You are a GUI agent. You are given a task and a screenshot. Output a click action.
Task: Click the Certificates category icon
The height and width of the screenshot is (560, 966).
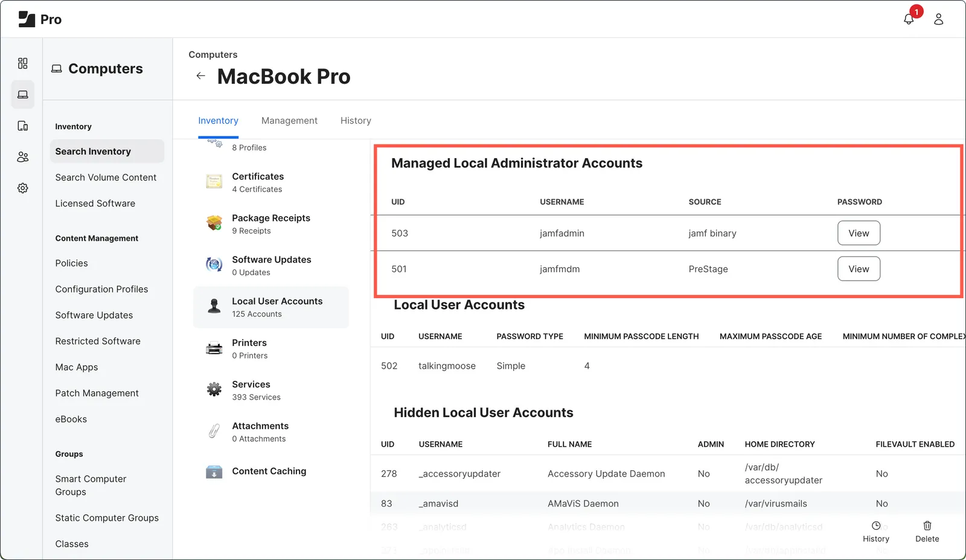click(x=213, y=181)
